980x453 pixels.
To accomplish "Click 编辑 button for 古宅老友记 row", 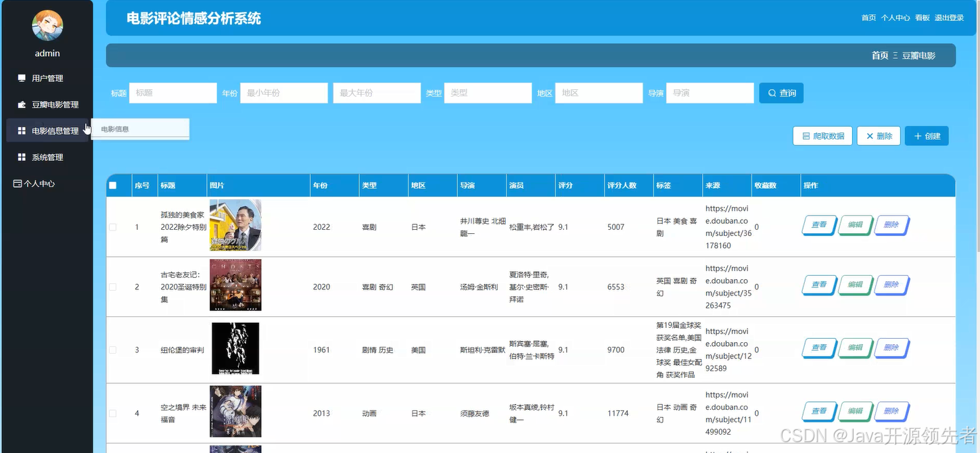I will click(x=855, y=285).
